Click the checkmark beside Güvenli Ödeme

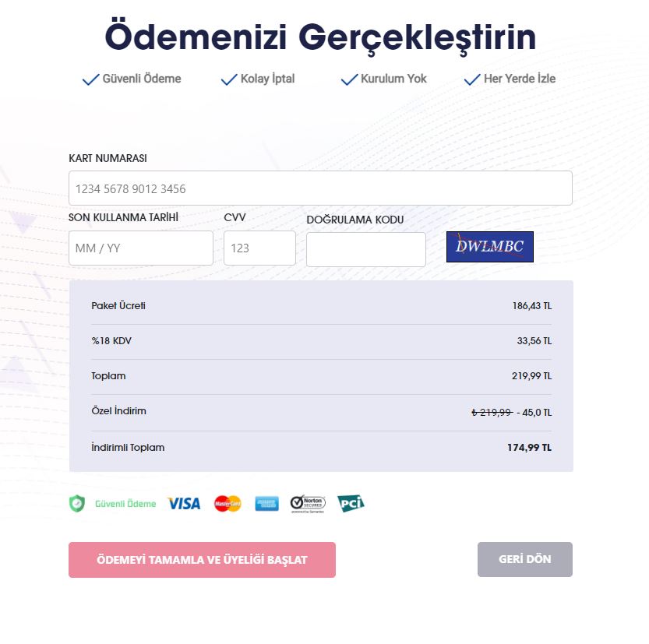pos(90,79)
